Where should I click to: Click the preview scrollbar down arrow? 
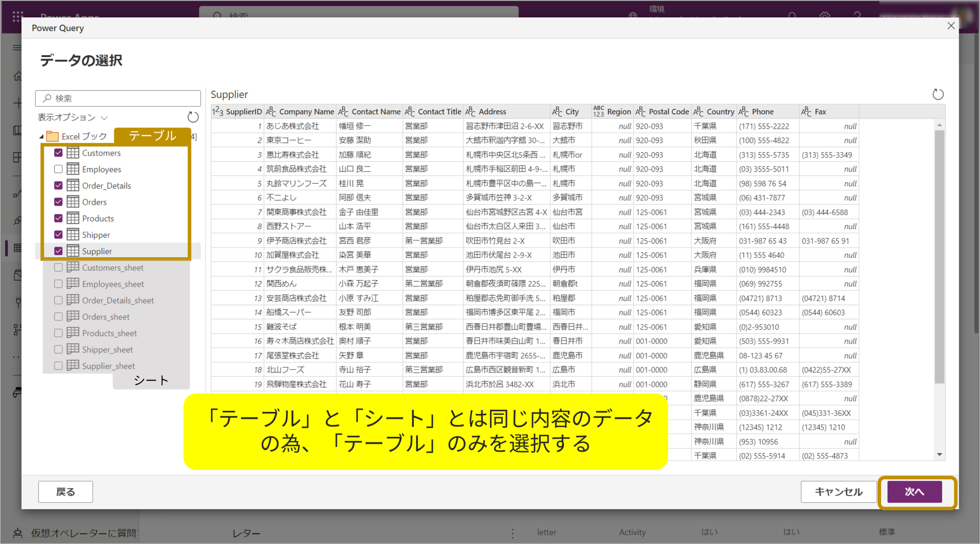[x=939, y=455]
